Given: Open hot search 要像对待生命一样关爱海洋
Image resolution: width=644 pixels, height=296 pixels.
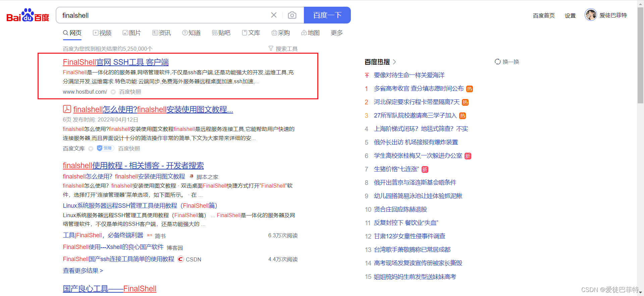Looking at the screenshot, I should tap(409, 75).
